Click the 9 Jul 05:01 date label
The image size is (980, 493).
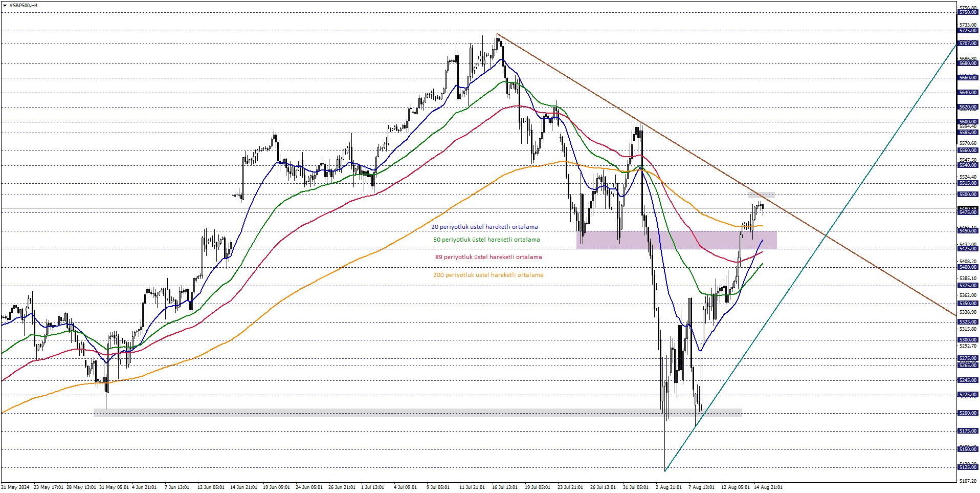click(x=438, y=487)
